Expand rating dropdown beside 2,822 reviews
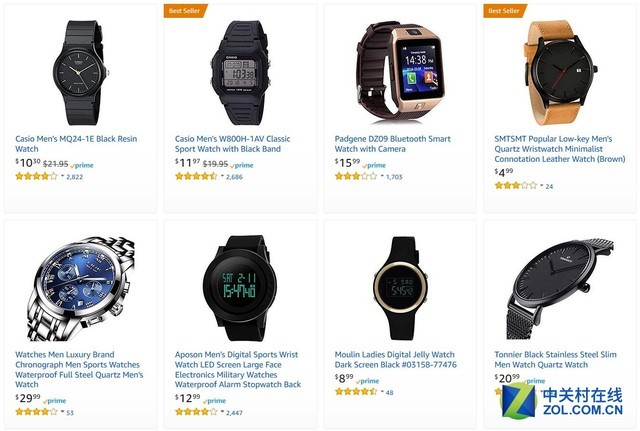Screen dimensions: 640x431 [62, 176]
